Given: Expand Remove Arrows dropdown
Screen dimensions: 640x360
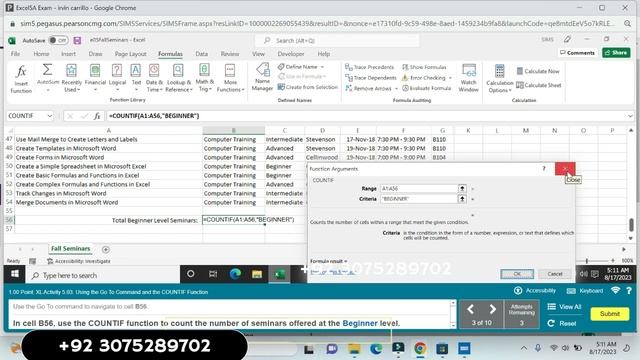Looking at the screenshot, I should click(x=396, y=89).
